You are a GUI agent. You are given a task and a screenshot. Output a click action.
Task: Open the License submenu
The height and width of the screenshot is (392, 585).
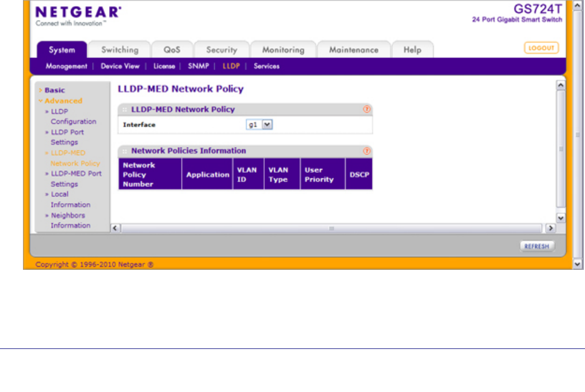pyautogui.click(x=164, y=66)
